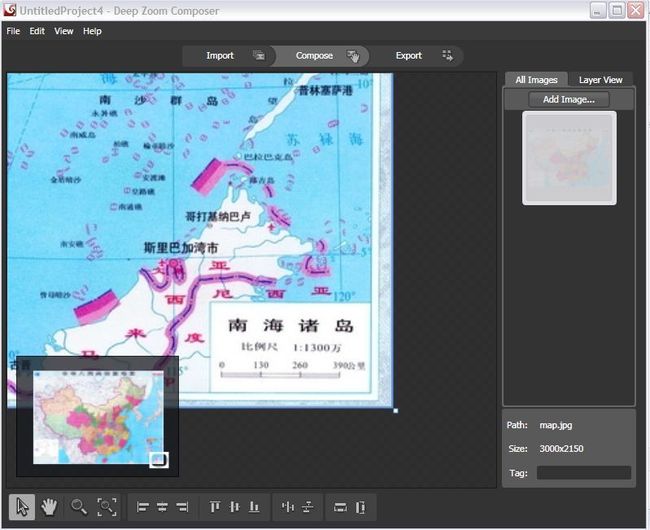Align selected images to horizontal centers

coord(162,507)
